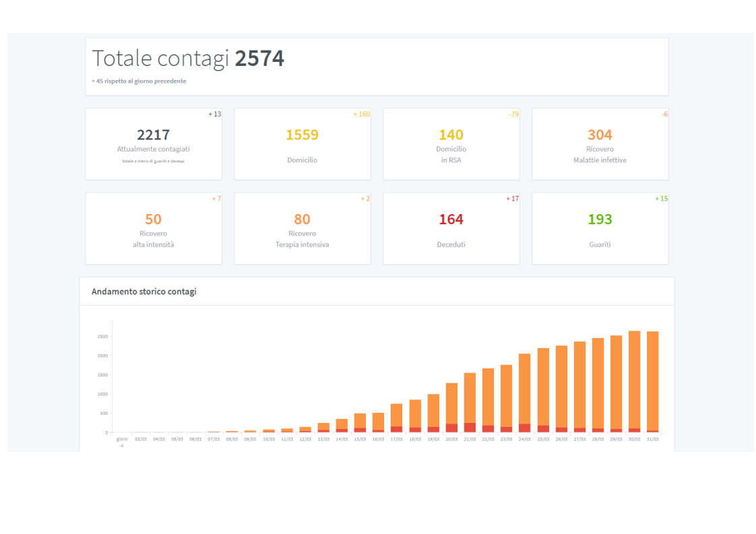Click the 03/03 date label on x-axis
The width and height of the screenshot is (756, 534).
tap(140, 439)
